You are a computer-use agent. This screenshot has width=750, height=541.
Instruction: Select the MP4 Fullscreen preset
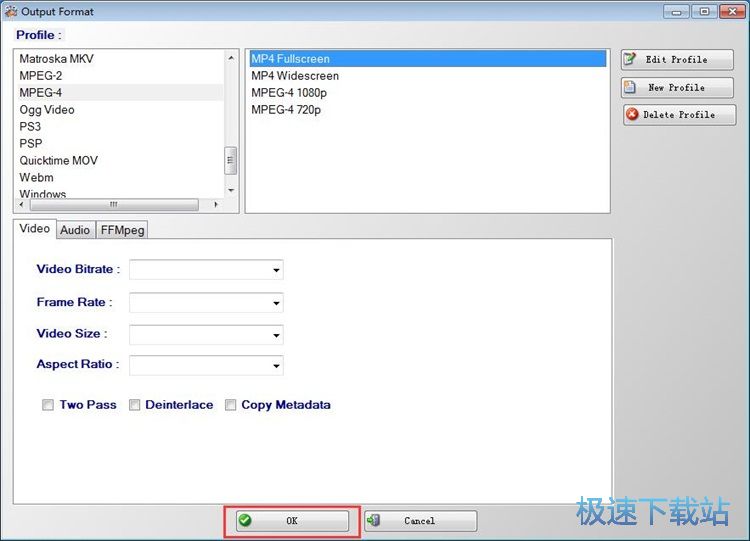(428, 59)
